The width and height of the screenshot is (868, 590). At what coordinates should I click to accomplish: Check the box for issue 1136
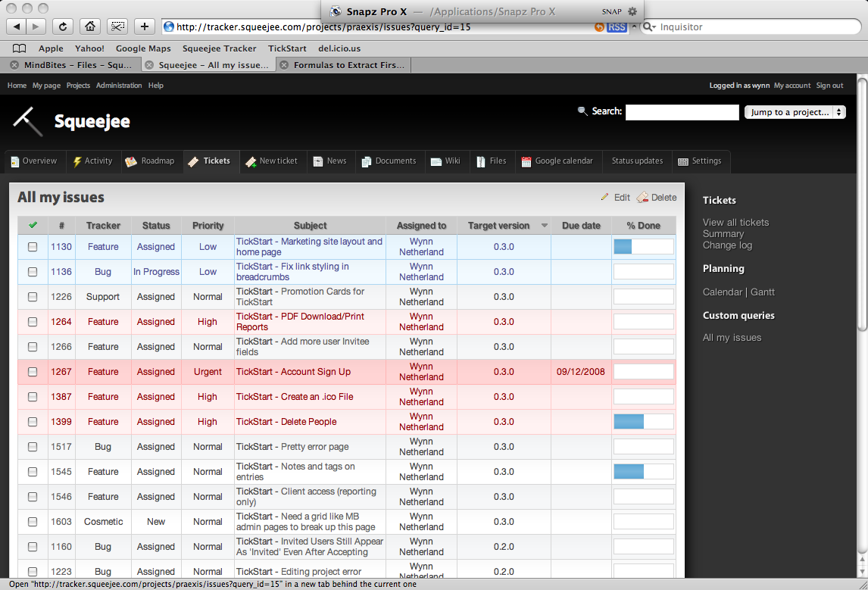point(33,272)
